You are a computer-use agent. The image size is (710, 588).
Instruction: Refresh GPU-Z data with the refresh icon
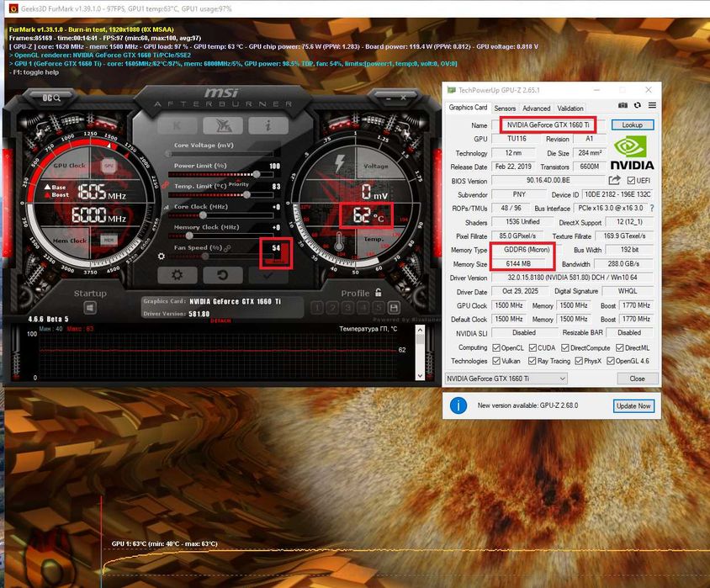coord(638,105)
